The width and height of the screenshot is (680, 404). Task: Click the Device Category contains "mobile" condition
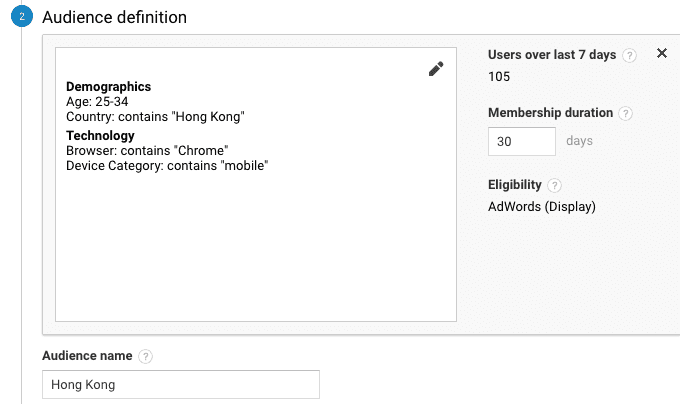click(x=167, y=166)
